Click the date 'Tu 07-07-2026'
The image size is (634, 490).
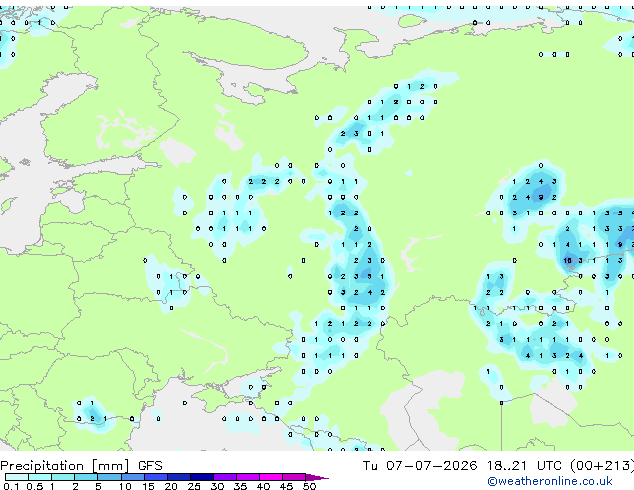click(420, 466)
